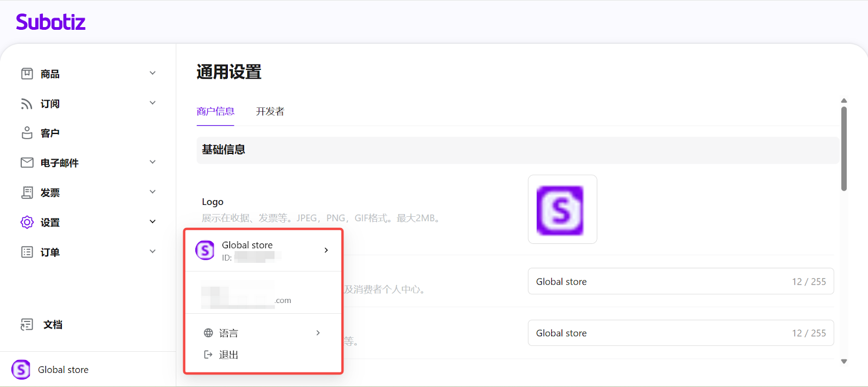868x387 pixels.
Task: Switch to the 开发者 tab
Action: 270,112
